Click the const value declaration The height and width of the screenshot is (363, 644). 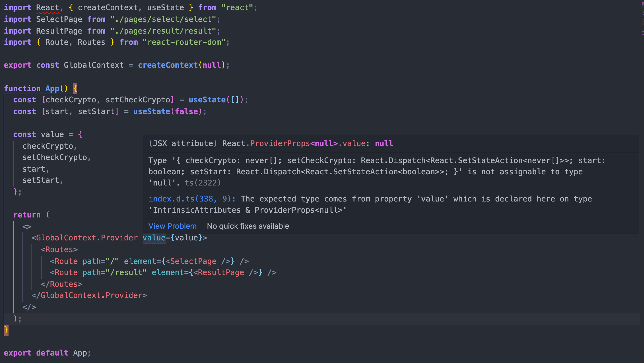(x=48, y=134)
